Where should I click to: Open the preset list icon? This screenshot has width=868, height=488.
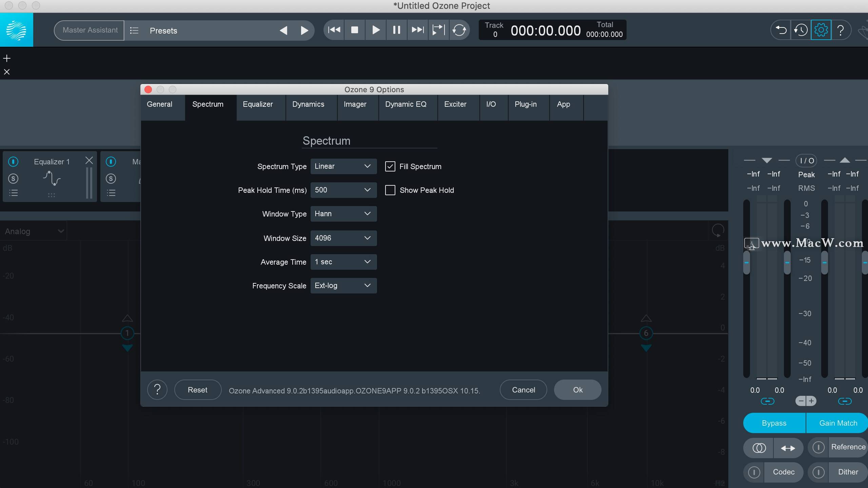(134, 30)
